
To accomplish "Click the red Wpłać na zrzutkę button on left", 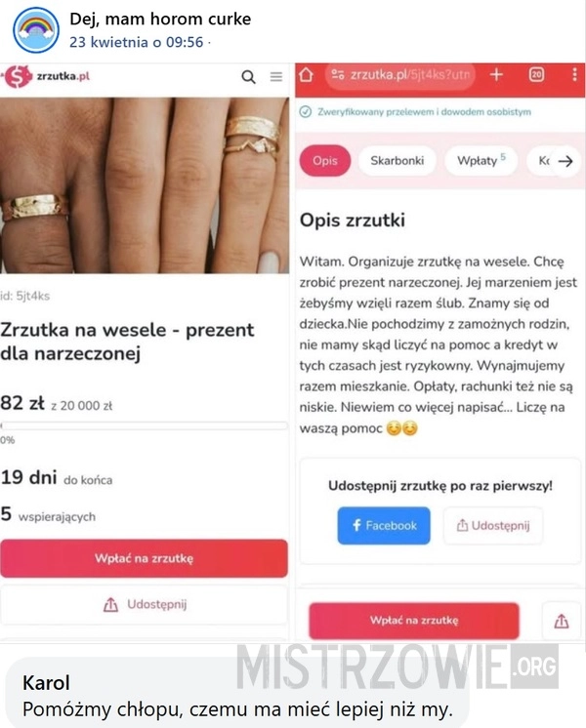I will (145, 558).
